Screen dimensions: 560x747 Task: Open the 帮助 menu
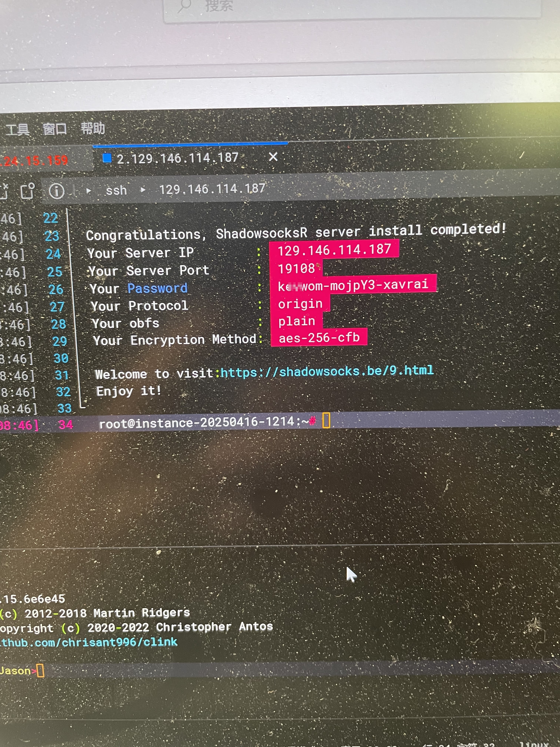93,128
